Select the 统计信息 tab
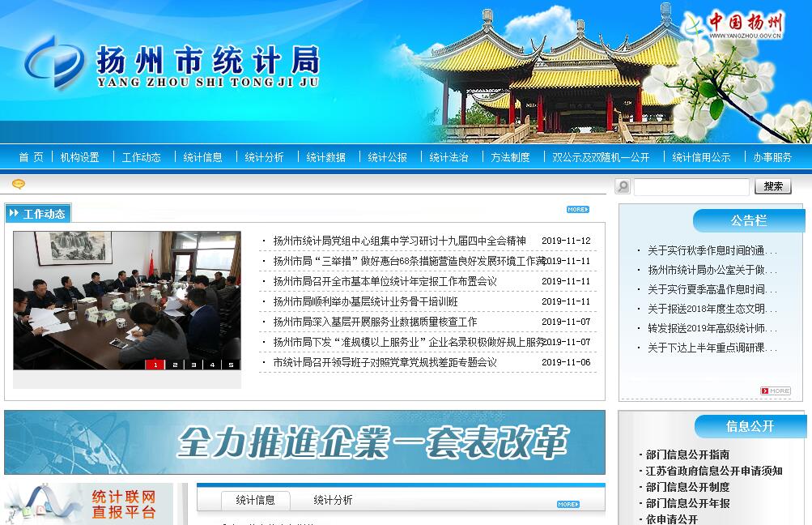This screenshot has height=525, width=812. 255,501
